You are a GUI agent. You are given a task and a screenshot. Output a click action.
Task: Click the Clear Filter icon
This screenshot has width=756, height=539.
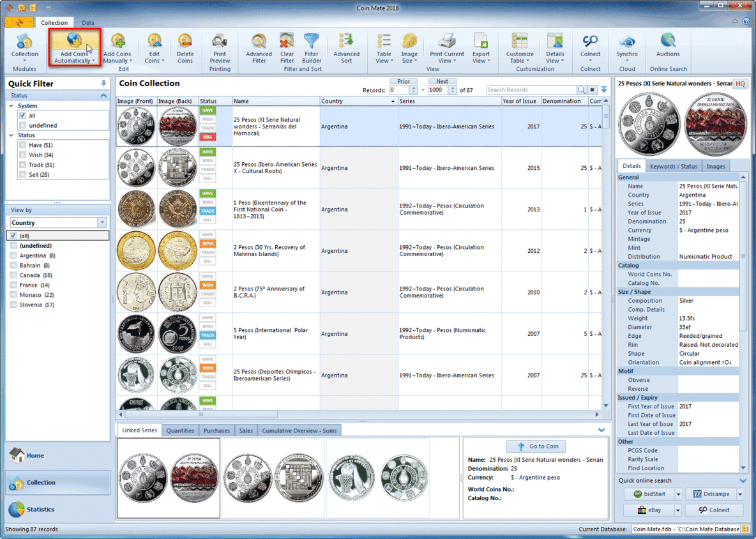(287, 42)
